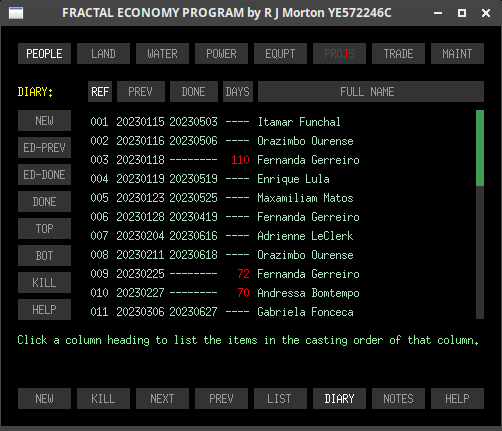Click the scrollbar track below the thumb
Viewport: 502px width, 431px height.
(480, 252)
